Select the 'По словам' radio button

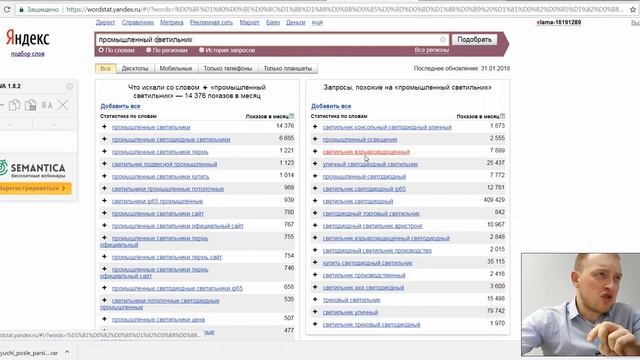click(101, 50)
